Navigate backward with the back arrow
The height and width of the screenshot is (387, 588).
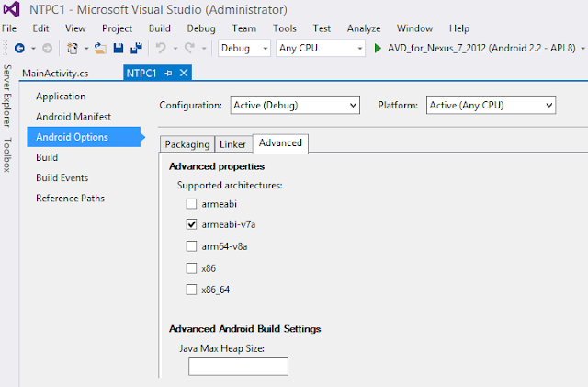point(19,48)
